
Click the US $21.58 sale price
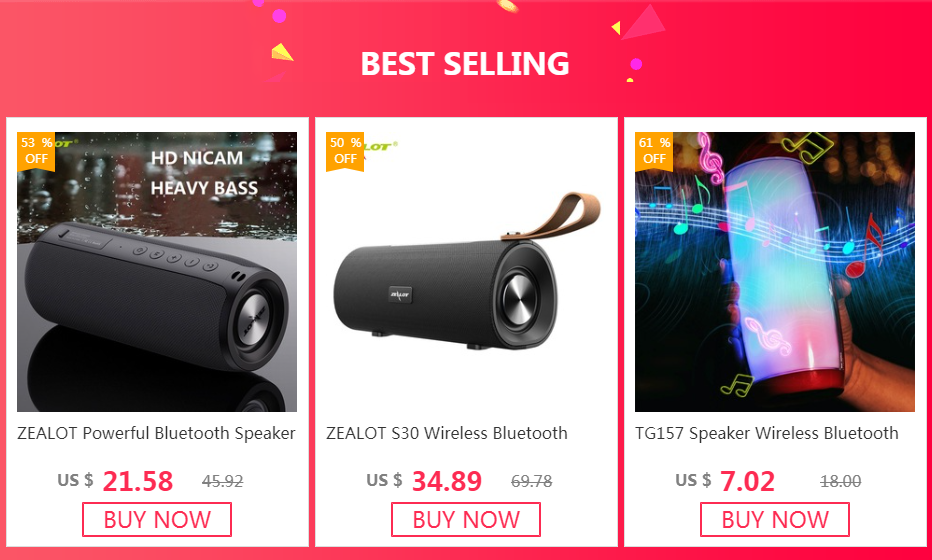(x=115, y=481)
